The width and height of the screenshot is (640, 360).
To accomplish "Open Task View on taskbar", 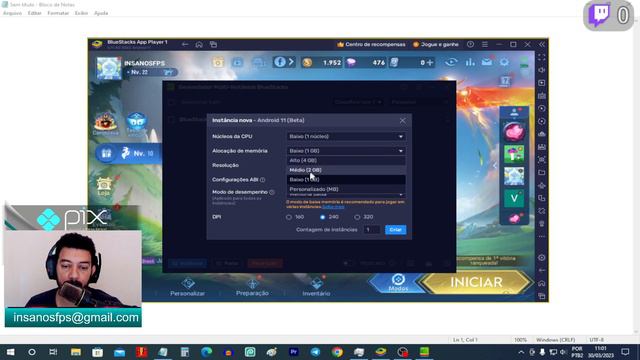I will tap(53, 352).
